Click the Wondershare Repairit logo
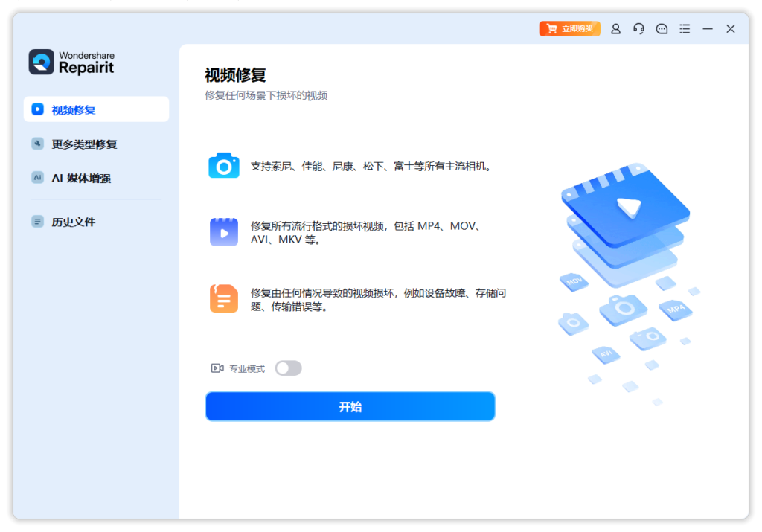This screenshot has width=762, height=532. pyautogui.click(x=71, y=63)
